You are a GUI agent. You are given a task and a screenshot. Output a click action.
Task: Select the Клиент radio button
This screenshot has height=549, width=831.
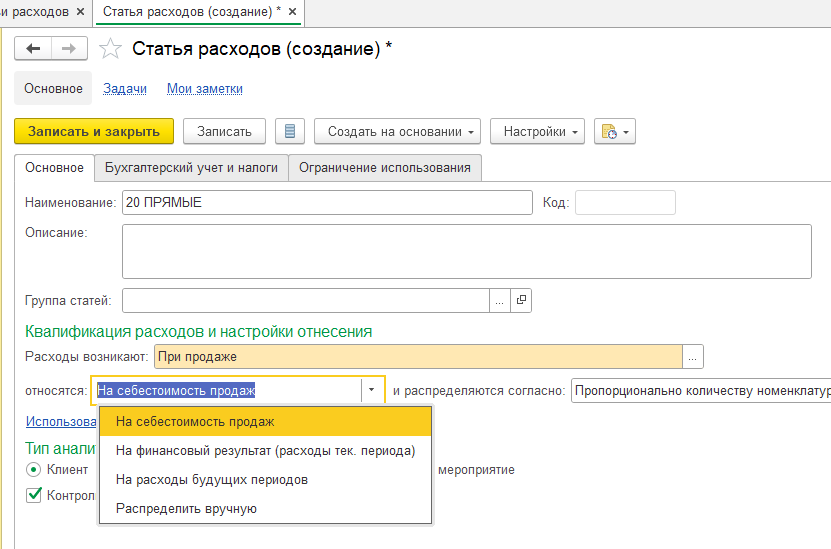(34, 469)
